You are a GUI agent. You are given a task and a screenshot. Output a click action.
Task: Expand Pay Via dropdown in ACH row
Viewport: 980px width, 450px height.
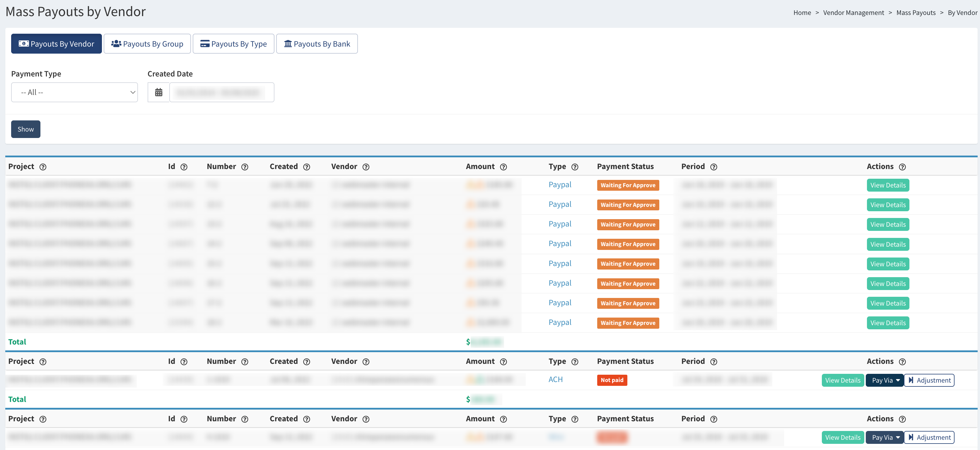click(x=885, y=380)
